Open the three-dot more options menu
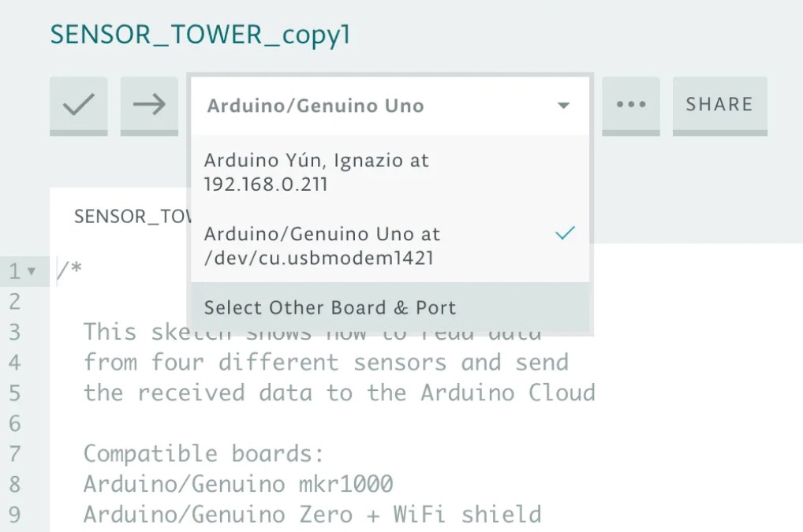The width and height of the screenshot is (803, 532). pyautogui.click(x=630, y=105)
